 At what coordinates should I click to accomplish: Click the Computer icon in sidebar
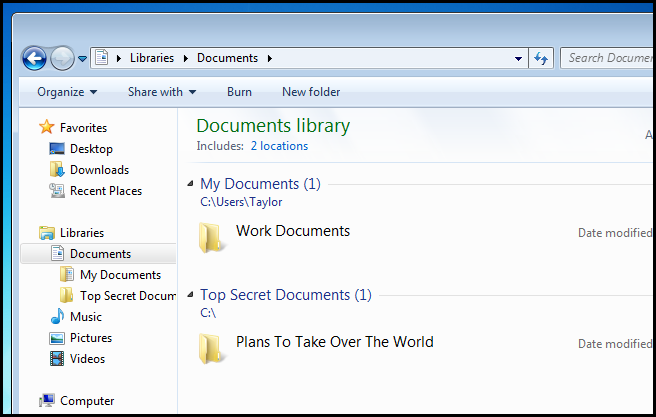click(x=47, y=400)
